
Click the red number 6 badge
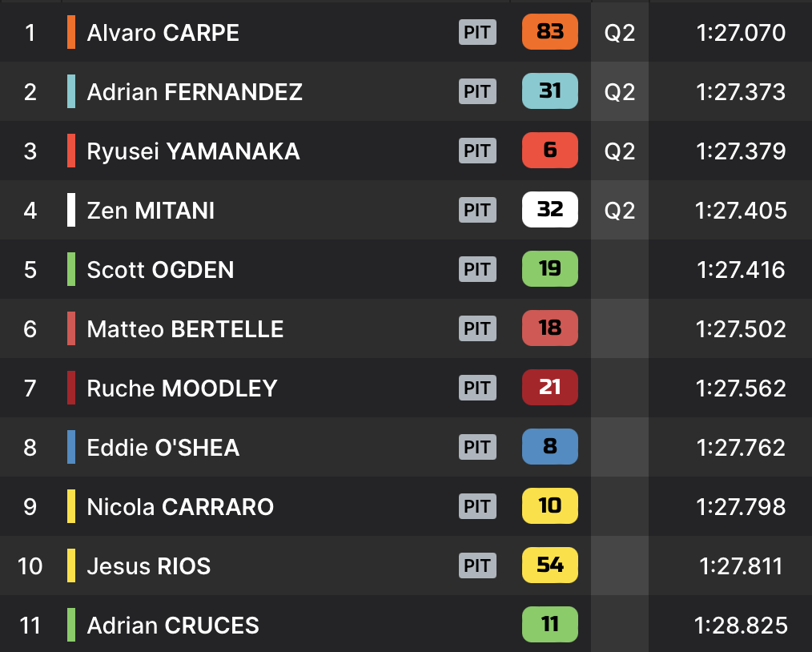point(549,151)
